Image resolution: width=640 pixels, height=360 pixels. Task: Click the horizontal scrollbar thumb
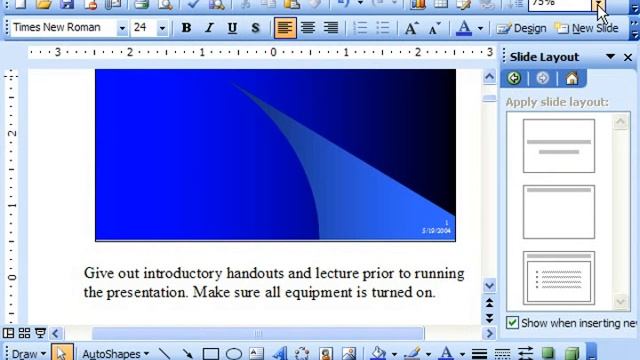coord(258,333)
